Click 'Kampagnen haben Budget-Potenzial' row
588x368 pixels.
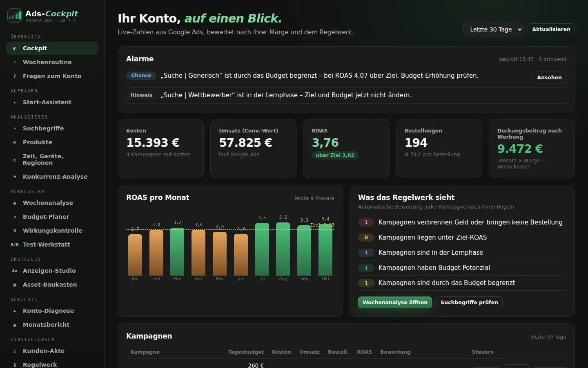coord(462,268)
